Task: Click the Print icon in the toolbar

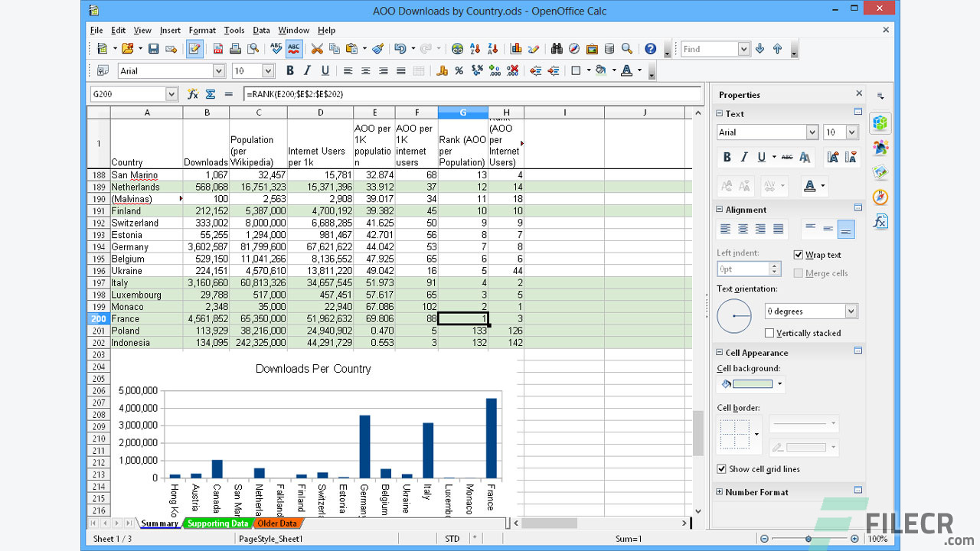Action: tap(235, 49)
